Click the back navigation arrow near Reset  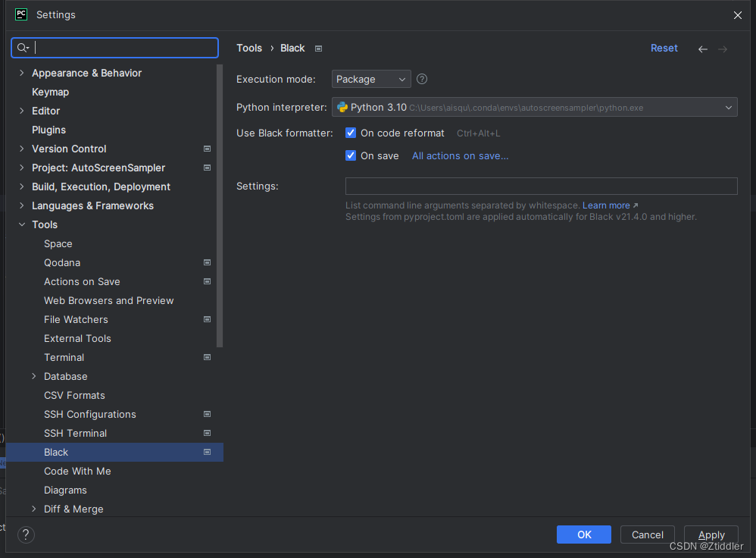[x=702, y=48]
